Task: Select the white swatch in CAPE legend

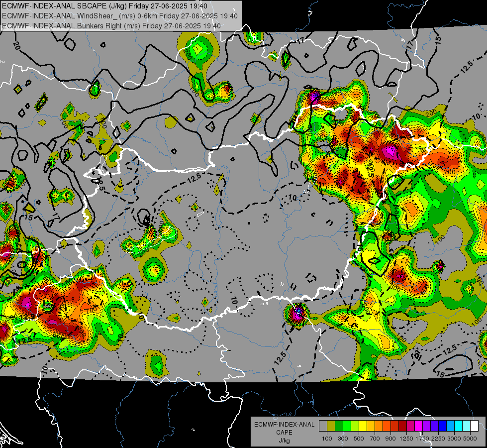Action: tap(474, 426)
